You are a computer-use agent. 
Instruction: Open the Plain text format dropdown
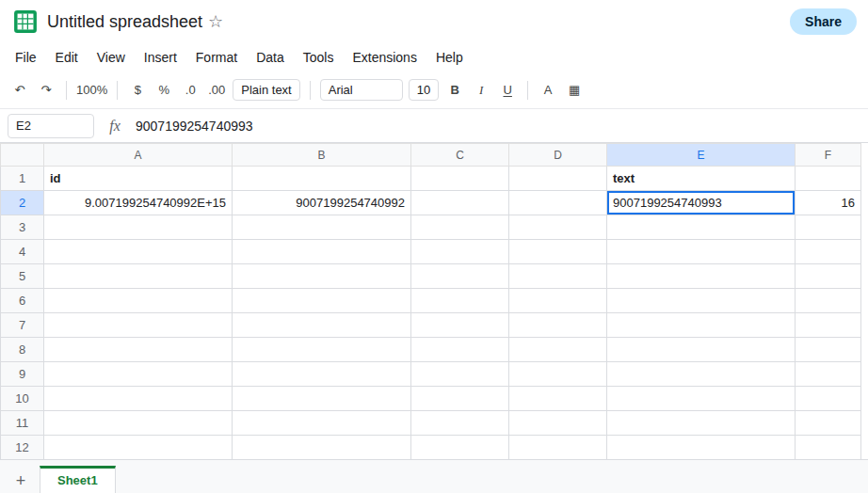coord(266,90)
